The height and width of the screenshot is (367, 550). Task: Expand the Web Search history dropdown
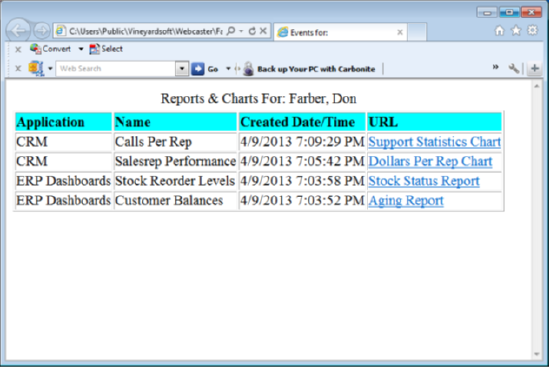tap(182, 68)
